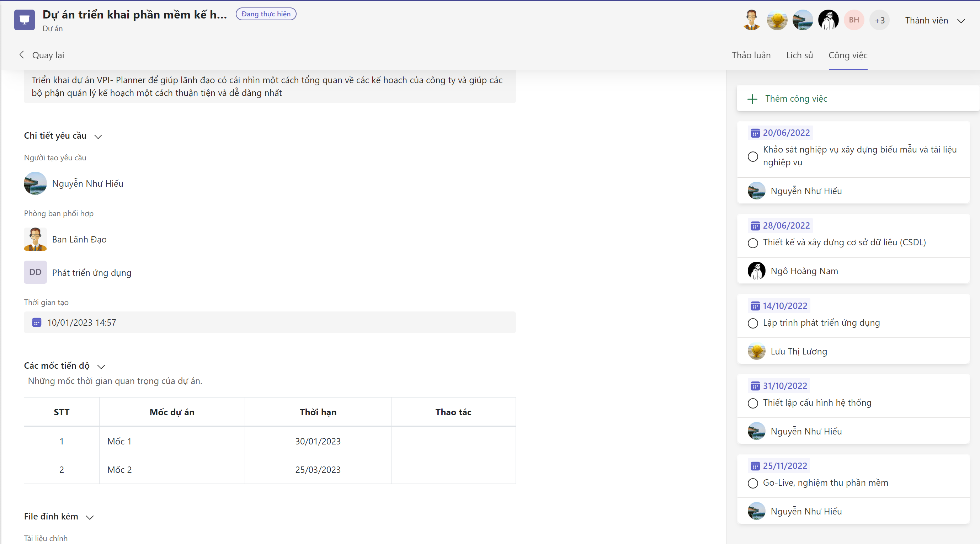Click the Mốc dự án column header
This screenshot has height=544, width=980.
click(x=172, y=412)
